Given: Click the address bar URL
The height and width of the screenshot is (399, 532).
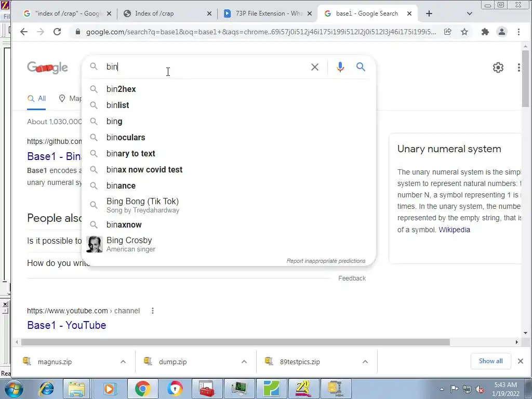Looking at the screenshot, I should (261, 32).
